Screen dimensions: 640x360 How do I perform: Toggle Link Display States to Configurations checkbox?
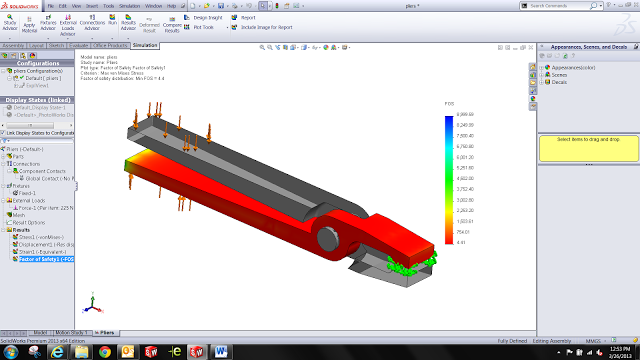click(3, 133)
